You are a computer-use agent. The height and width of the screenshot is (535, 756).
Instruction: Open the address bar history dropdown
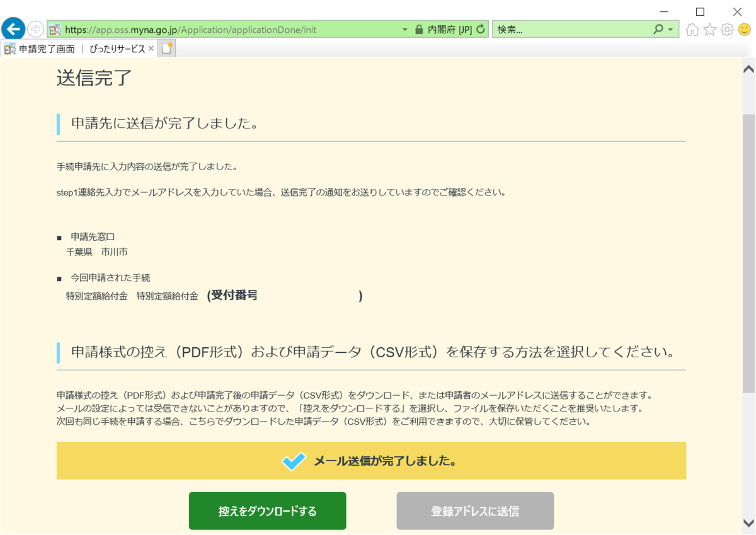click(405, 30)
